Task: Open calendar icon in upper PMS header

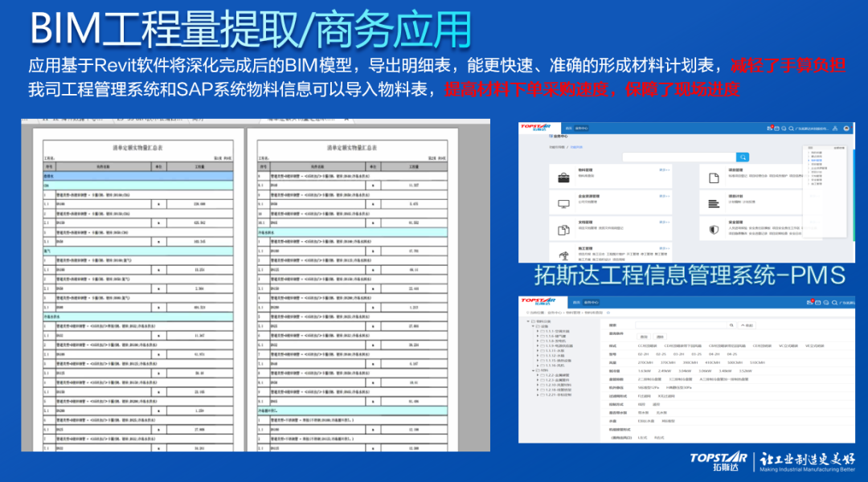Action: (776, 129)
